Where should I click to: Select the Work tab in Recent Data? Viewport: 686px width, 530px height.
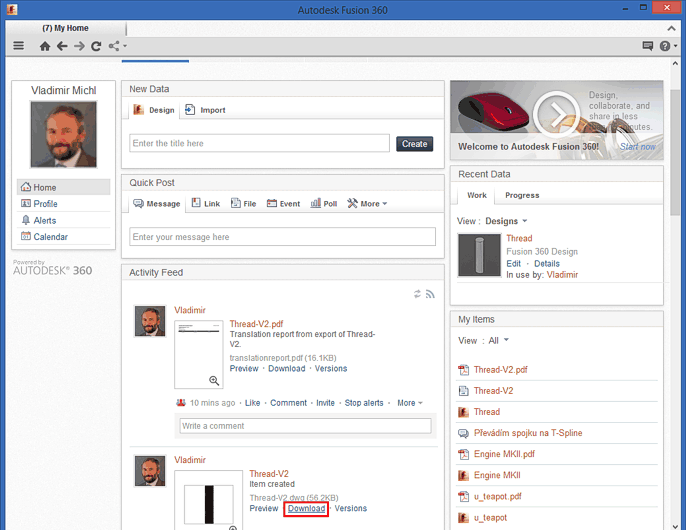(476, 195)
